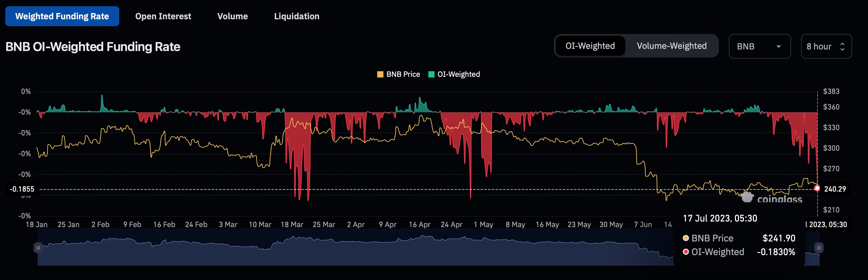The image size is (868, 280).
Task: Switch to Volume-Weighted mode
Action: pyautogui.click(x=672, y=46)
